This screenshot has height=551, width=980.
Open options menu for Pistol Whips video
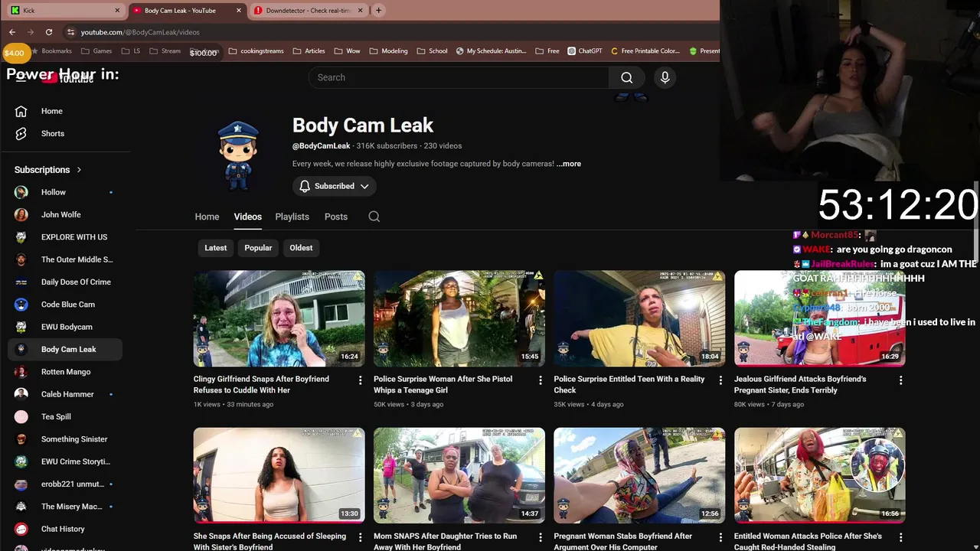tap(541, 380)
